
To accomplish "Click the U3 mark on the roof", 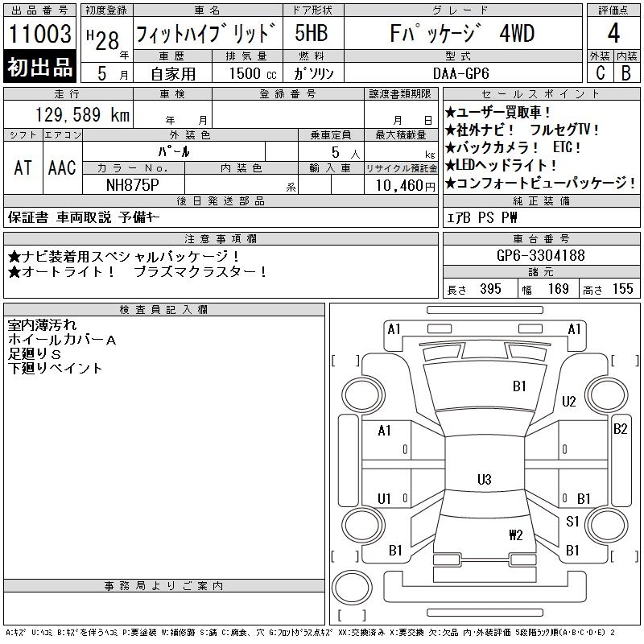I will click(485, 479).
